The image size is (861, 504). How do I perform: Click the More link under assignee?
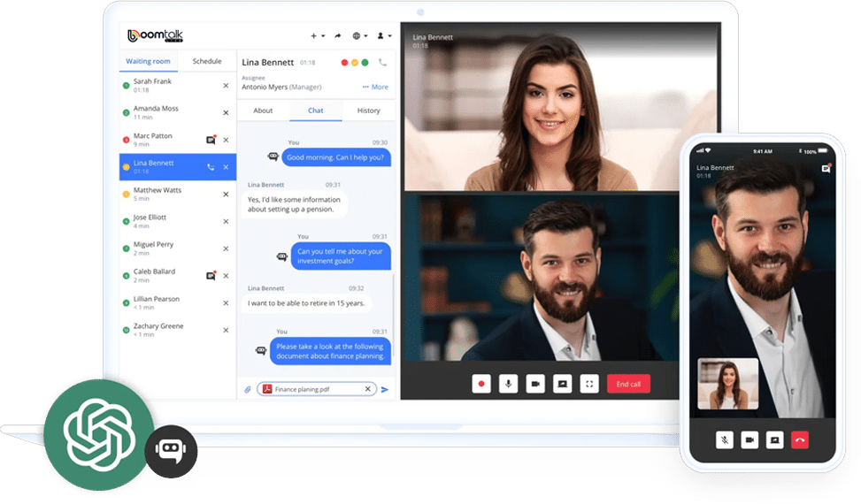pos(375,87)
